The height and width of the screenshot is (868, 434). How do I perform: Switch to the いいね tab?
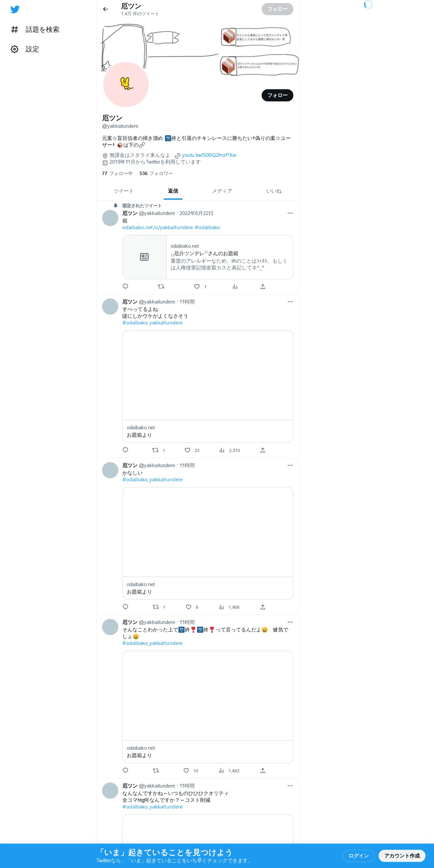(x=274, y=191)
